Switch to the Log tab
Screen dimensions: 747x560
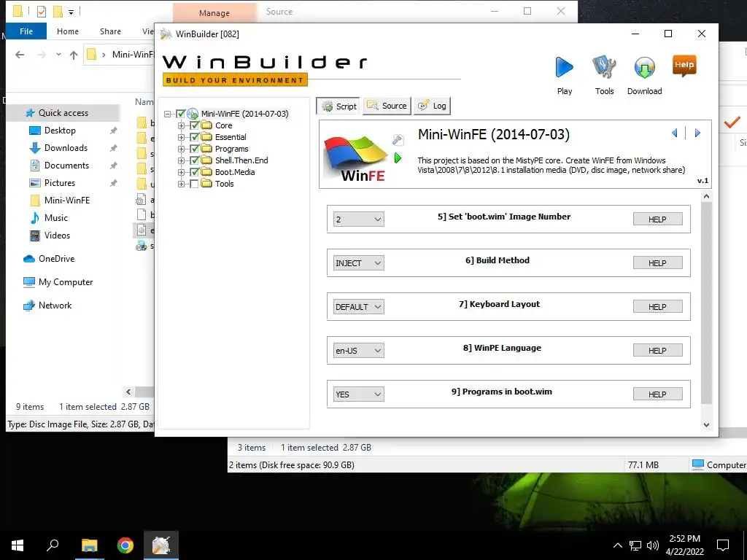pyautogui.click(x=432, y=106)
